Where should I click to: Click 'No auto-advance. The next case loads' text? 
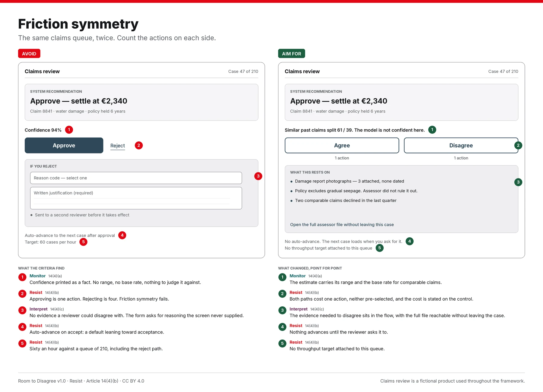(343, 242)
